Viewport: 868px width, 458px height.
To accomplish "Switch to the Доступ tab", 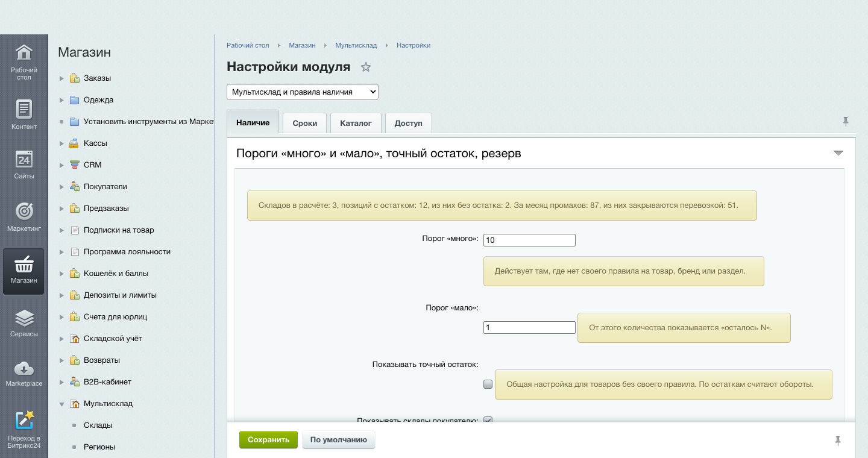I will coord(409,123).
